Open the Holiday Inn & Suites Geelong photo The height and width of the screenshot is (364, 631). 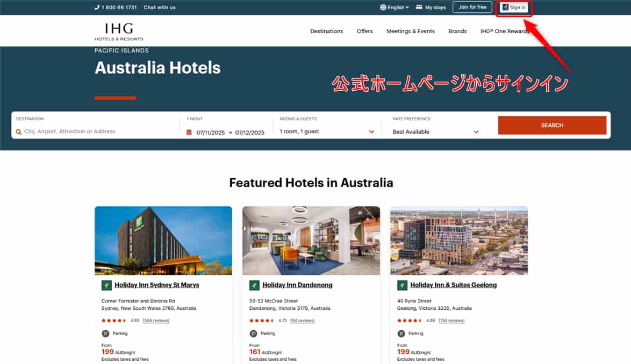[459, 241]
